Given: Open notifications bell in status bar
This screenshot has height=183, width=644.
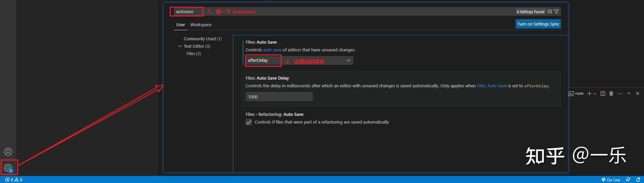Looking at the screenshot, I should [x=638, y=180].
